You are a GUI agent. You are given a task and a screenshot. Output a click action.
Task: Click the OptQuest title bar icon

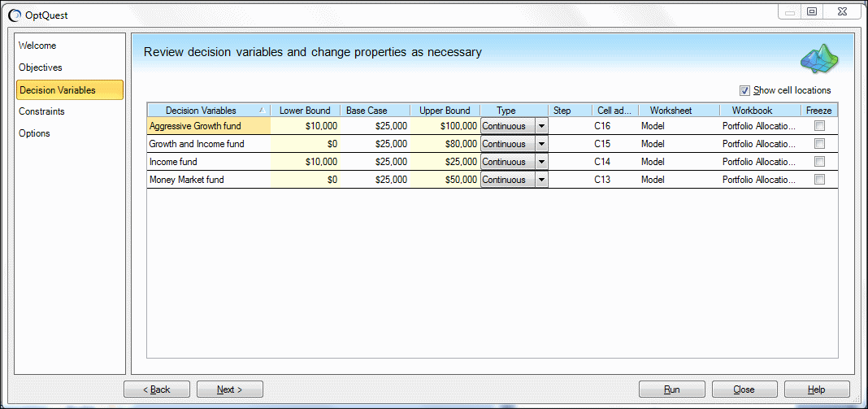(15, 15)
